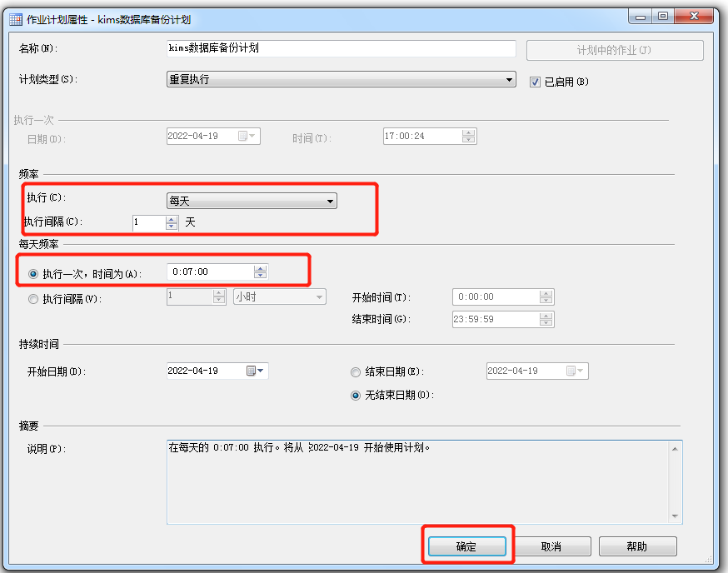Edit the 名称 field kims数据库备份计划

coord(342,48)
